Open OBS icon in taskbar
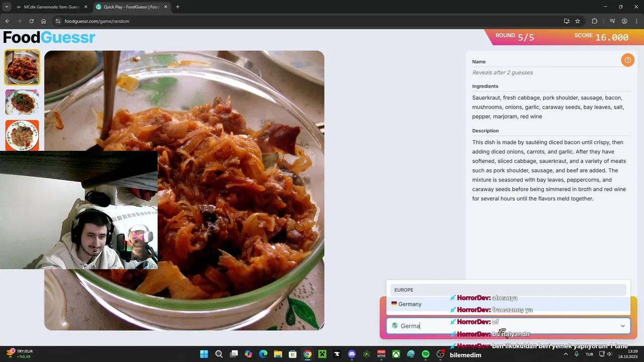The image size is (644, 362). click(x=440, y=354)
